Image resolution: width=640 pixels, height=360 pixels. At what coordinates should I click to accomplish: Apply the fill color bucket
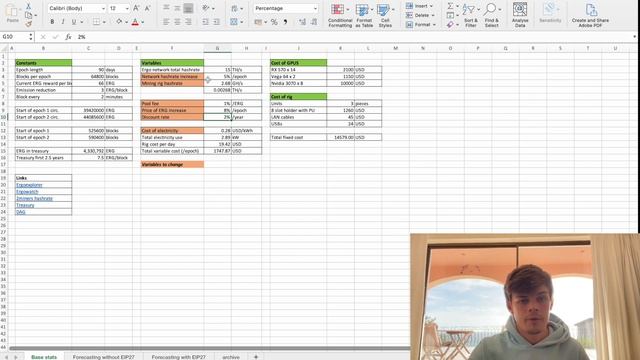(x=119, y=22)
